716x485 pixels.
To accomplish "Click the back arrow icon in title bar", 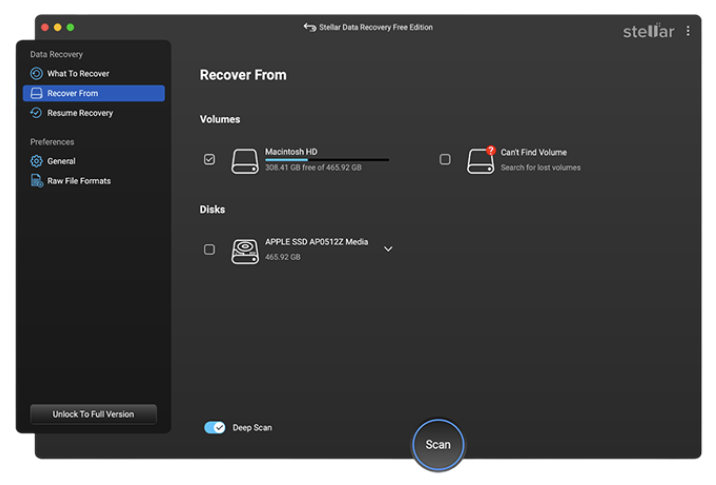I will click(x=310, y=27).
